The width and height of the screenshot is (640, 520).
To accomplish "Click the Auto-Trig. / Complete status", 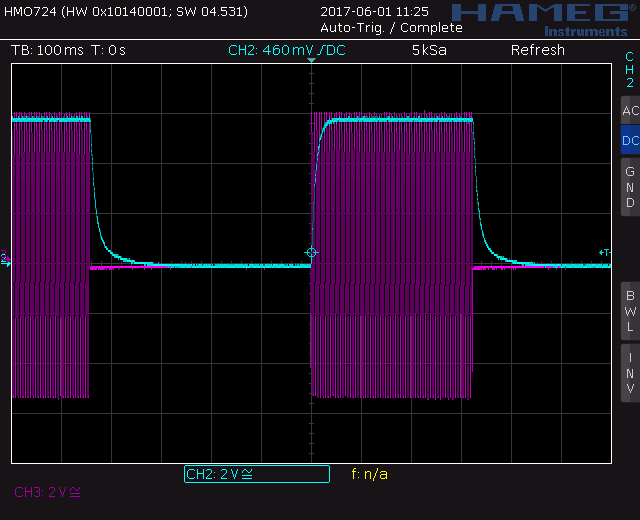I will click(391, 27).
